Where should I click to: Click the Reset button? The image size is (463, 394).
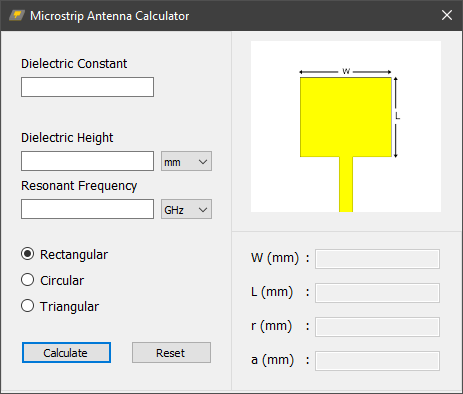171,353
